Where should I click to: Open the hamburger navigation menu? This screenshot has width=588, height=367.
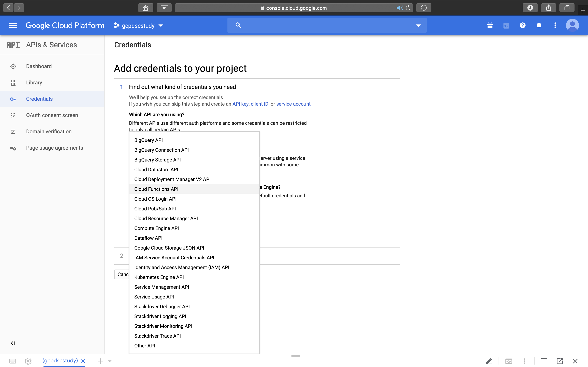(13, 25)
